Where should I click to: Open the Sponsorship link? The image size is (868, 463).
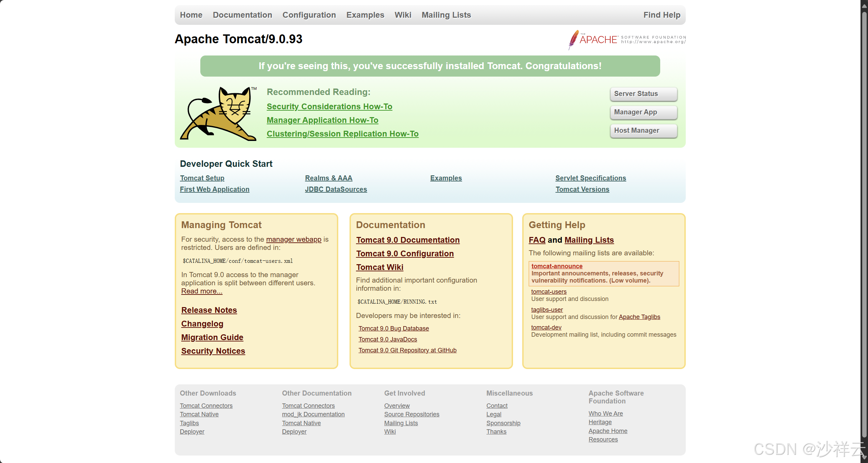coord(503,423)
